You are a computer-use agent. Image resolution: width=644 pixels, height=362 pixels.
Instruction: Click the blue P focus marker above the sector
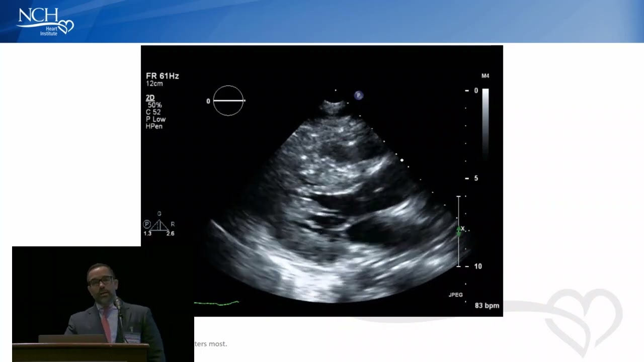click(358, 95)
